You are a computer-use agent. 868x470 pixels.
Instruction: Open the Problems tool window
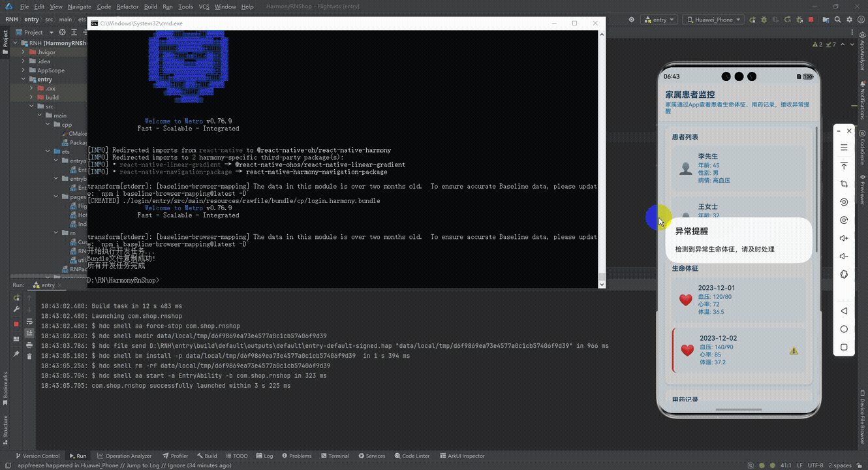tap(296, 456)
